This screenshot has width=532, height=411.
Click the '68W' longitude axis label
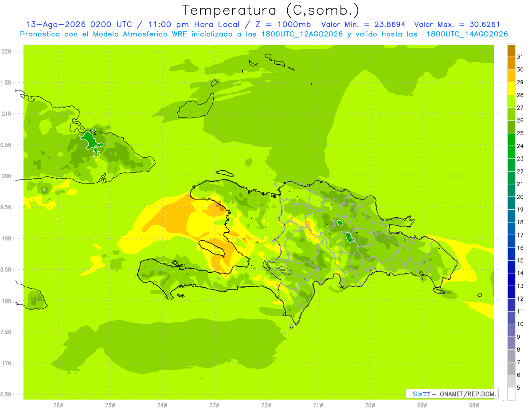(474, 405)
